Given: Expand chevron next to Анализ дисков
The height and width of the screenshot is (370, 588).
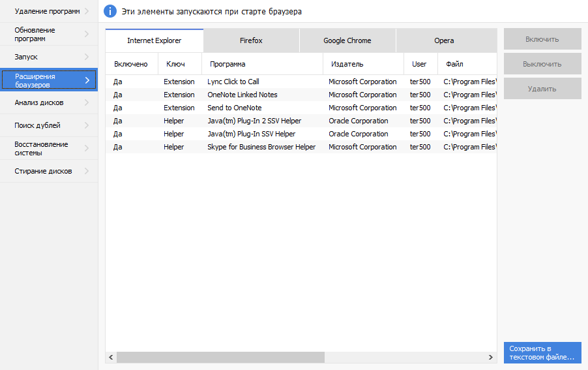Looking at the screenshot, I should [x=87, y=102].
